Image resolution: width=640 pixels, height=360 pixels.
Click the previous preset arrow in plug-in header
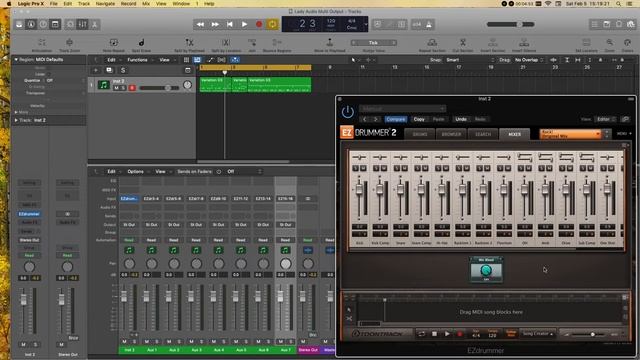[365, 119]
